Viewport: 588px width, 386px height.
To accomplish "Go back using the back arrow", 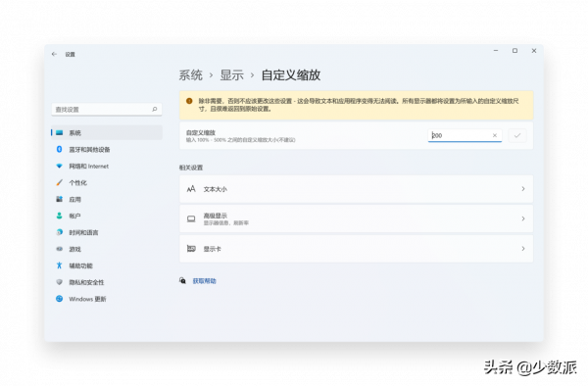I will tap(54, 54).
